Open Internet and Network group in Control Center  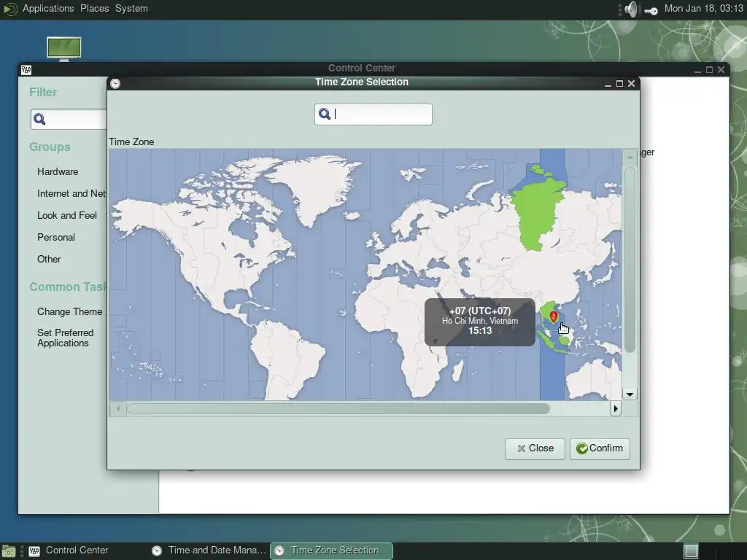[x=71, y=193]
